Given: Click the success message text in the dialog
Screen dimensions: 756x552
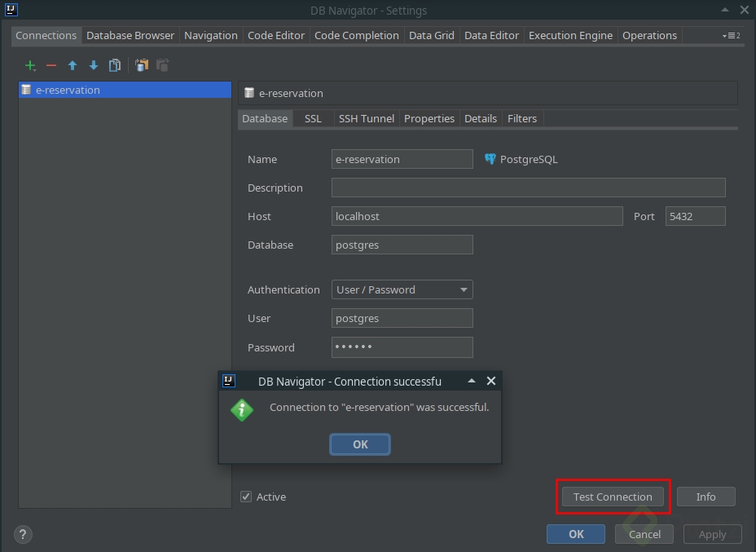Looking at the screenshot, I should tap(379, 407).
